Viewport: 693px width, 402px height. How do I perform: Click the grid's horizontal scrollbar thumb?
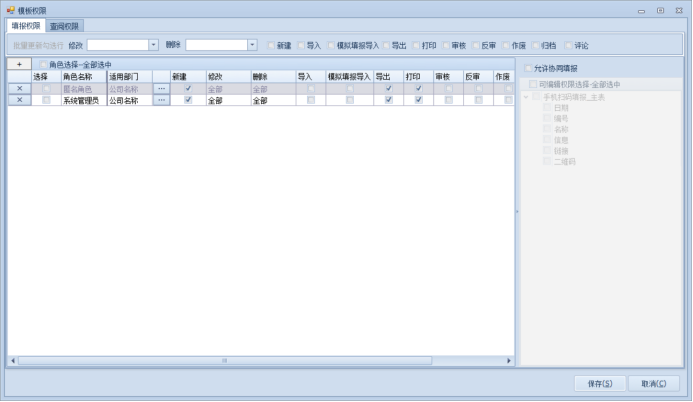pos(225,360)
